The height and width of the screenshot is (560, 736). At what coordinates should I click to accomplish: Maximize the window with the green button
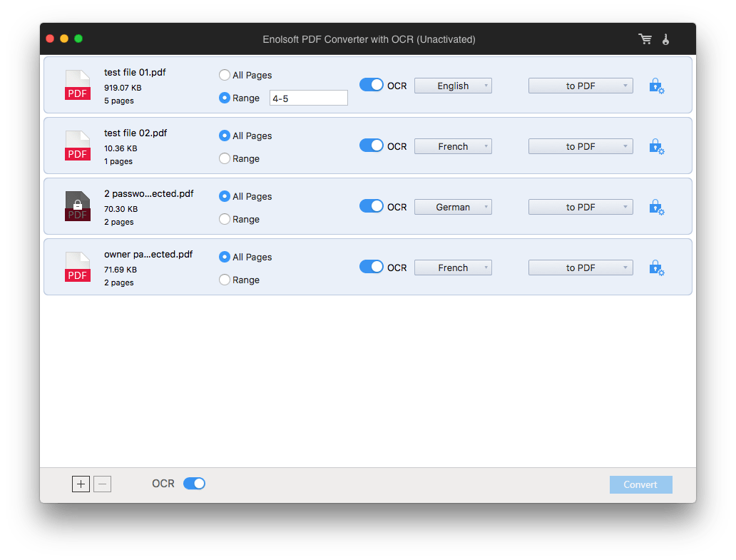(x=78, y=39)
